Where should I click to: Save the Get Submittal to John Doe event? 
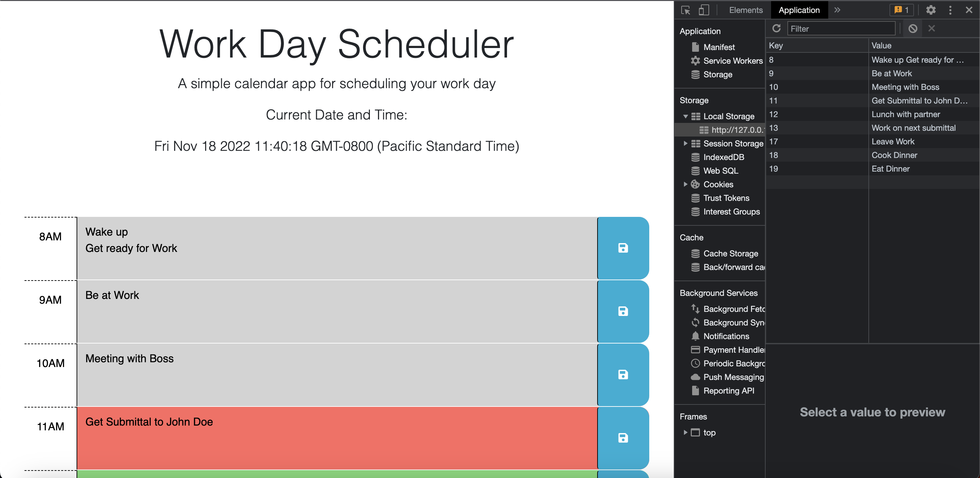(x=622, y=438)
